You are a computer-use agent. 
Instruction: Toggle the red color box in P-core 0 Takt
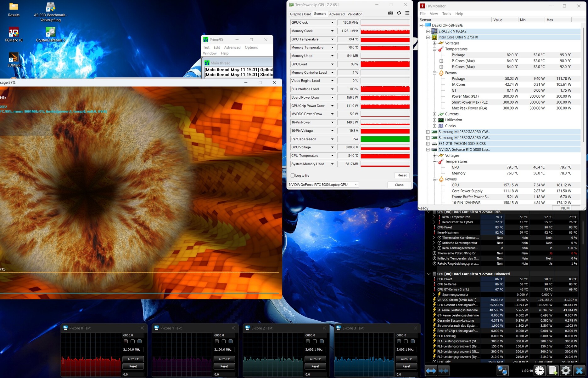(x=126, y=341)
